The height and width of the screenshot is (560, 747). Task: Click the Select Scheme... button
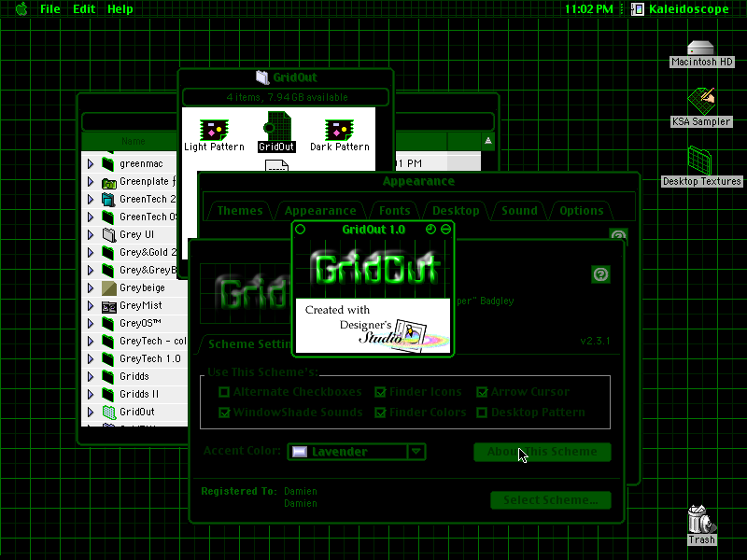(x=551, y=500)
